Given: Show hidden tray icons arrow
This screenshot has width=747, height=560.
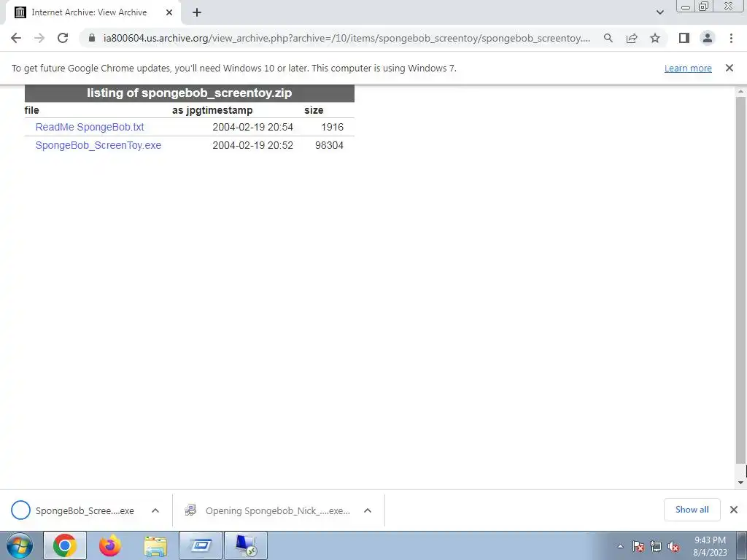Looking at the screenshot, I should (620, 546).
